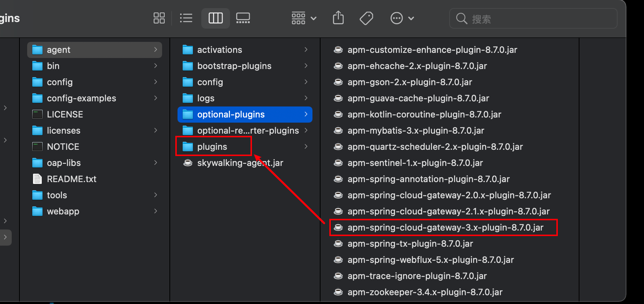Open the group-by options dropdown

pyautogui.click(x=304, y=18)
